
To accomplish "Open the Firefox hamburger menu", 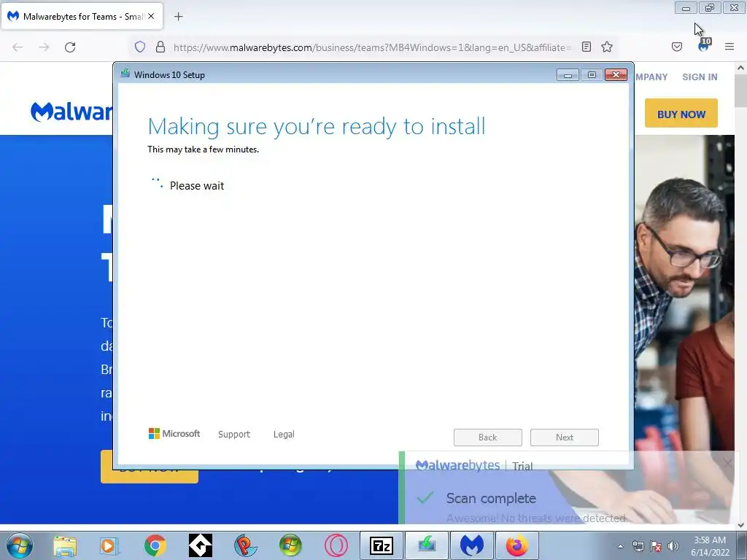I will [x=729, y=47].
